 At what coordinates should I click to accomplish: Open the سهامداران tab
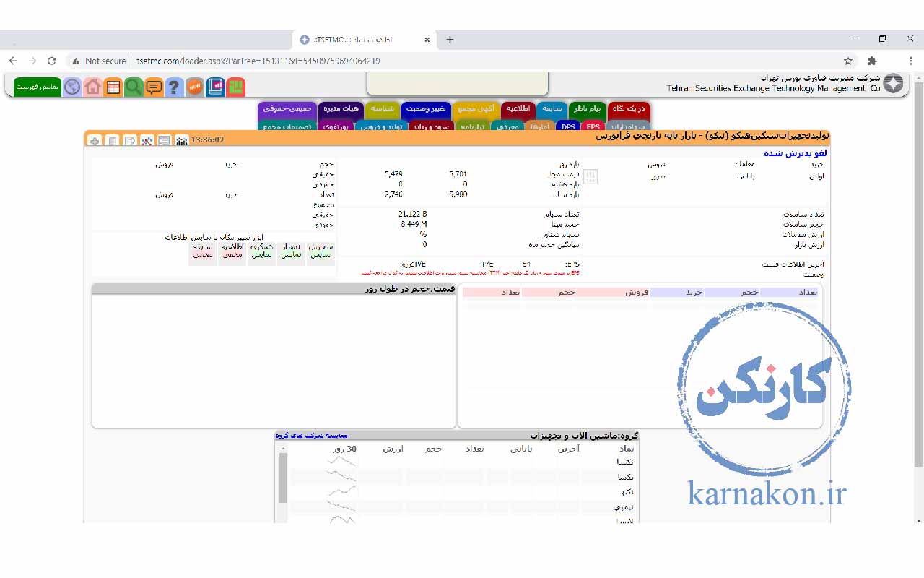click(627, 126)
